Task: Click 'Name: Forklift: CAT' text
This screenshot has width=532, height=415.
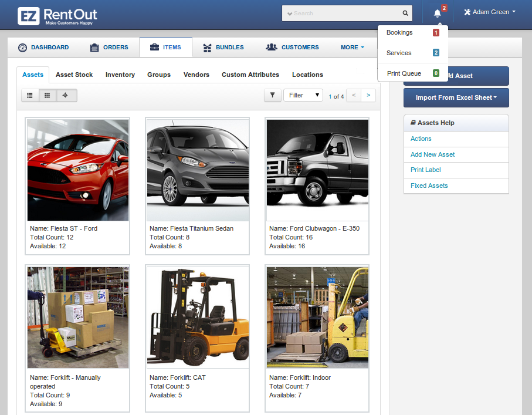Action: click(178, 377)
